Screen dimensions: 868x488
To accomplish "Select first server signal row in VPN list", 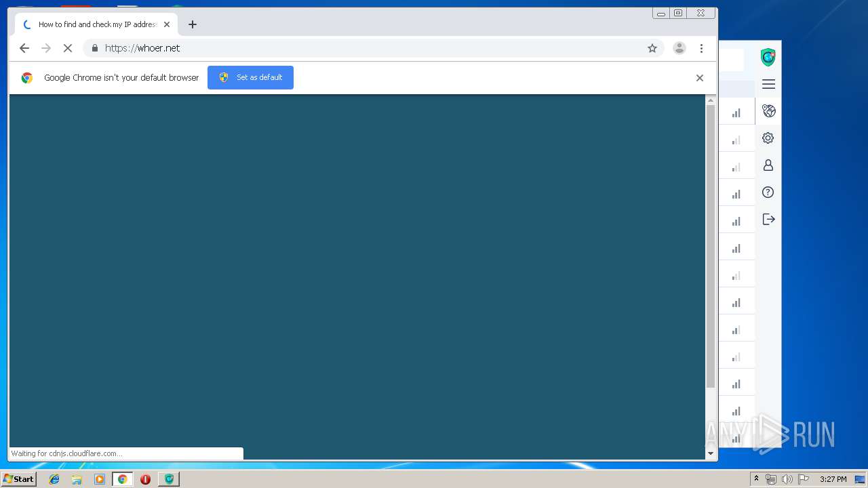I will coord(736,113).
